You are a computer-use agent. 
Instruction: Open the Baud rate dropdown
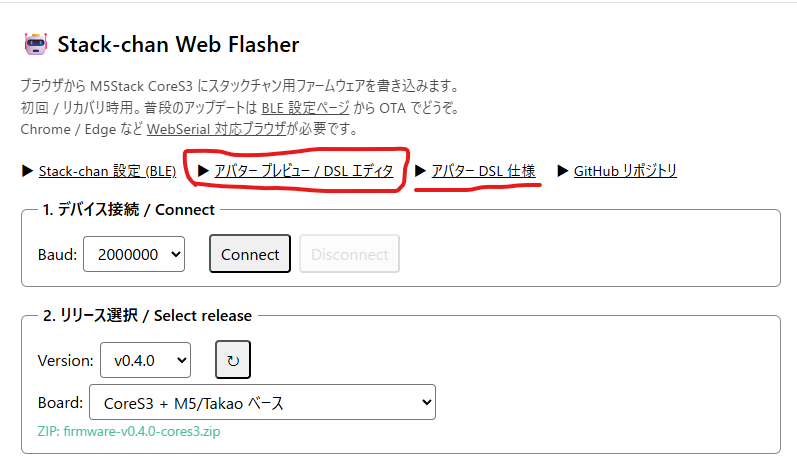tap(134, 254)
